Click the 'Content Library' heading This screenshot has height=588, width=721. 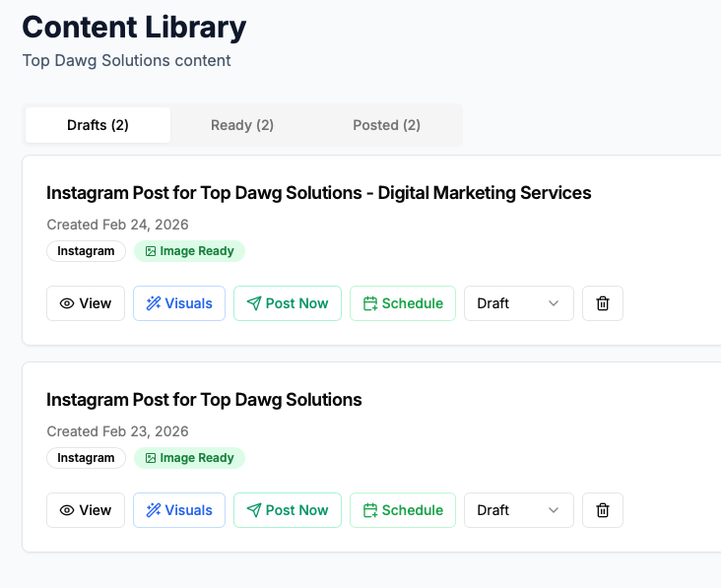134,28
